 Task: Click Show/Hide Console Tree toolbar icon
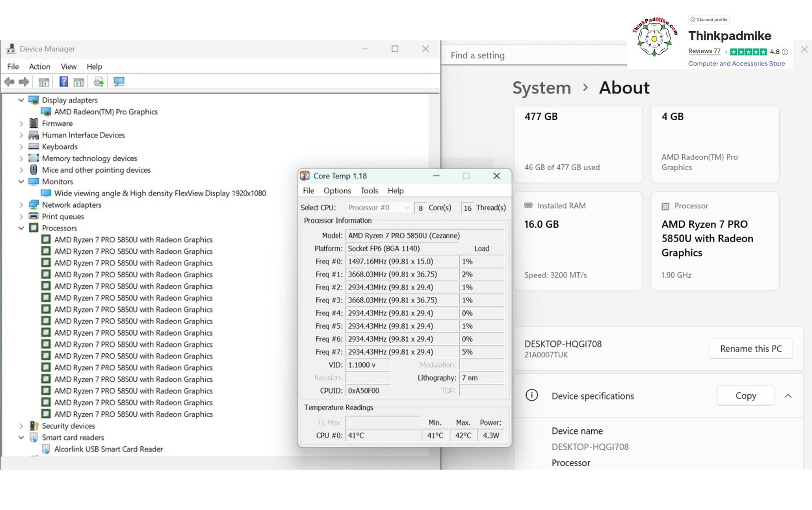[x=44, y=82]
